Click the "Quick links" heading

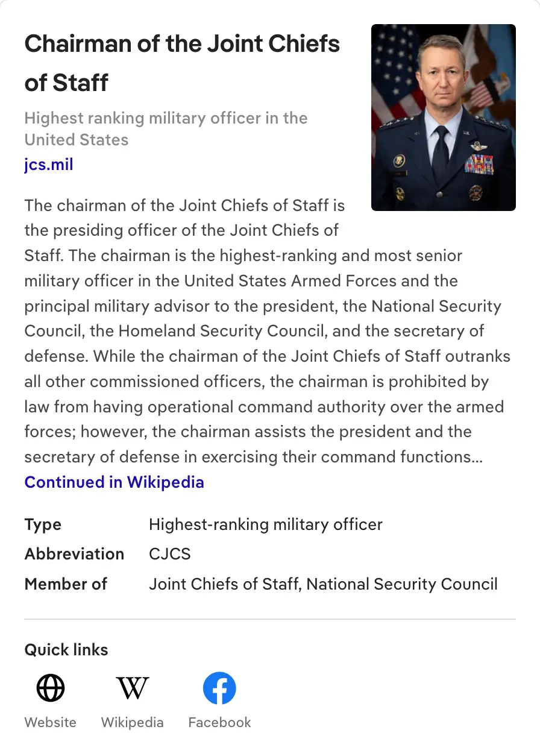[x=66, y=650]
